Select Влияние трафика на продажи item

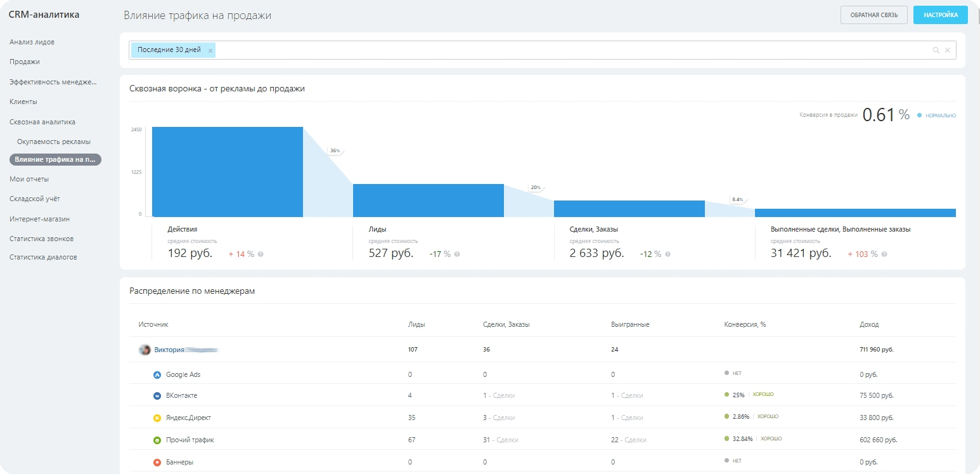tap(55, 160)
